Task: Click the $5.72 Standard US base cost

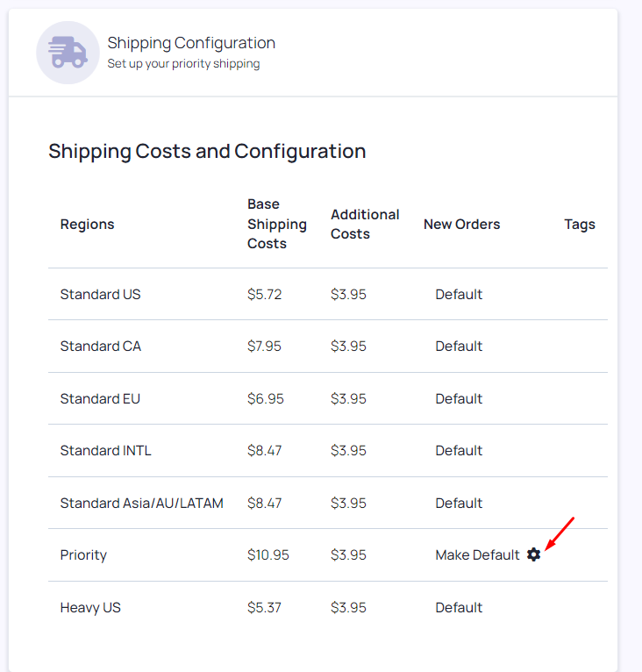Action: coord(264,295)
